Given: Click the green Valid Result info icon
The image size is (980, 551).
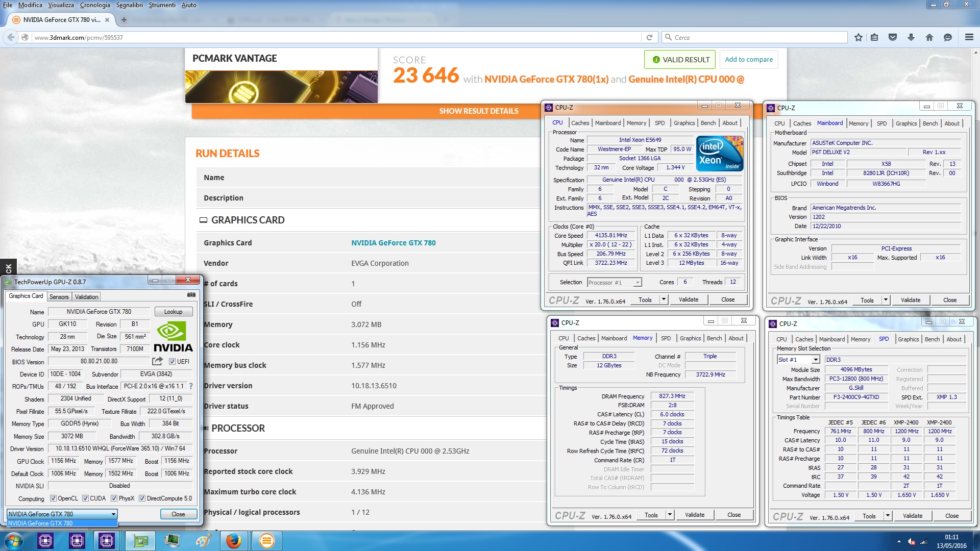Looking at the screenshot, I should click(656, 60).
